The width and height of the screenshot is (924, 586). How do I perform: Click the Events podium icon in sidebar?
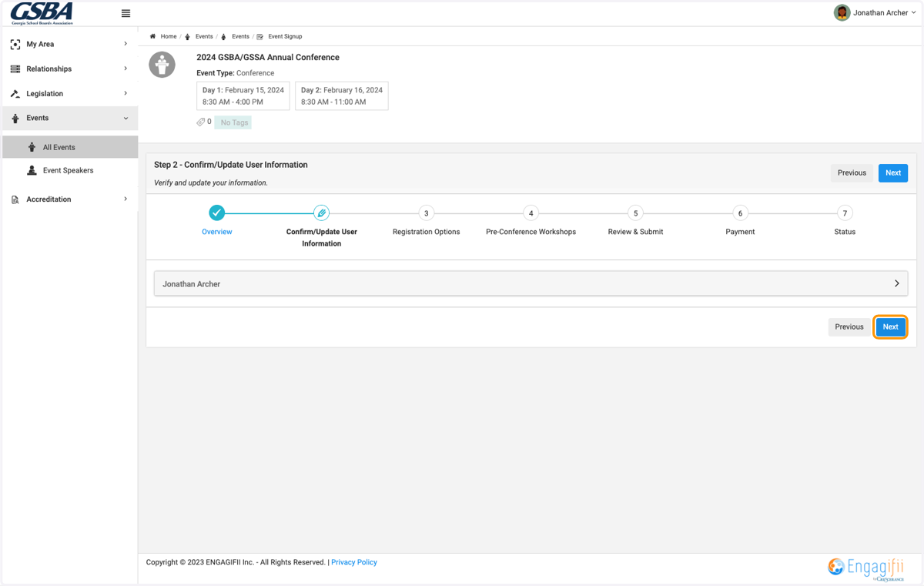(15, 119)
